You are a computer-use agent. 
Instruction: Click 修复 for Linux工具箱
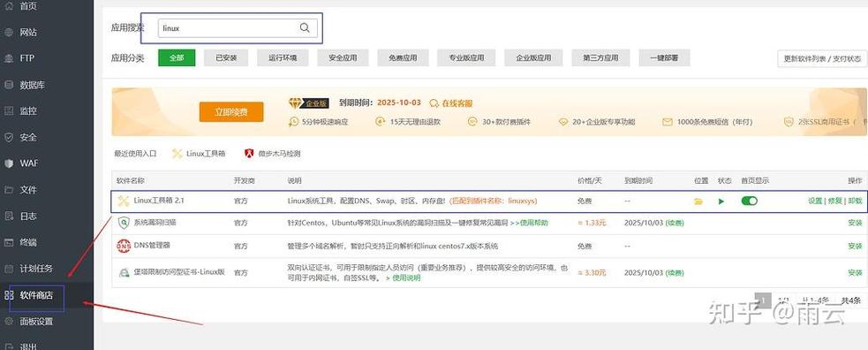coord(834,201)
